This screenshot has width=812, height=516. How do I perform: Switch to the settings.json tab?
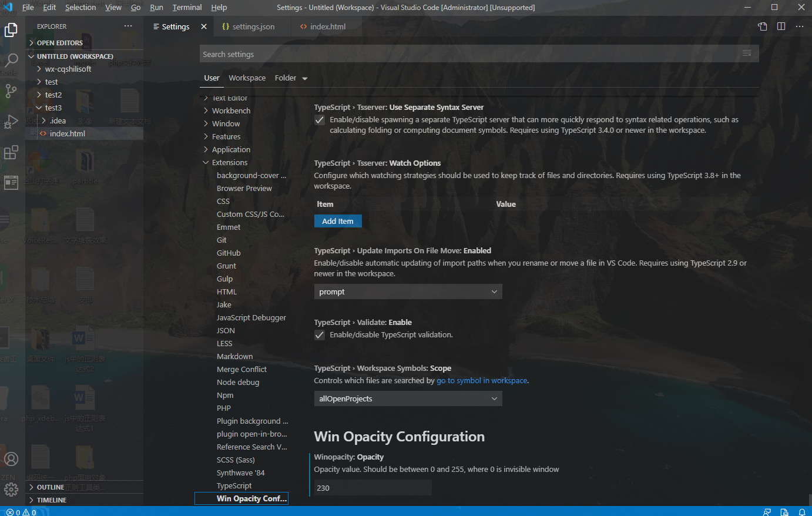coord(253,26)
